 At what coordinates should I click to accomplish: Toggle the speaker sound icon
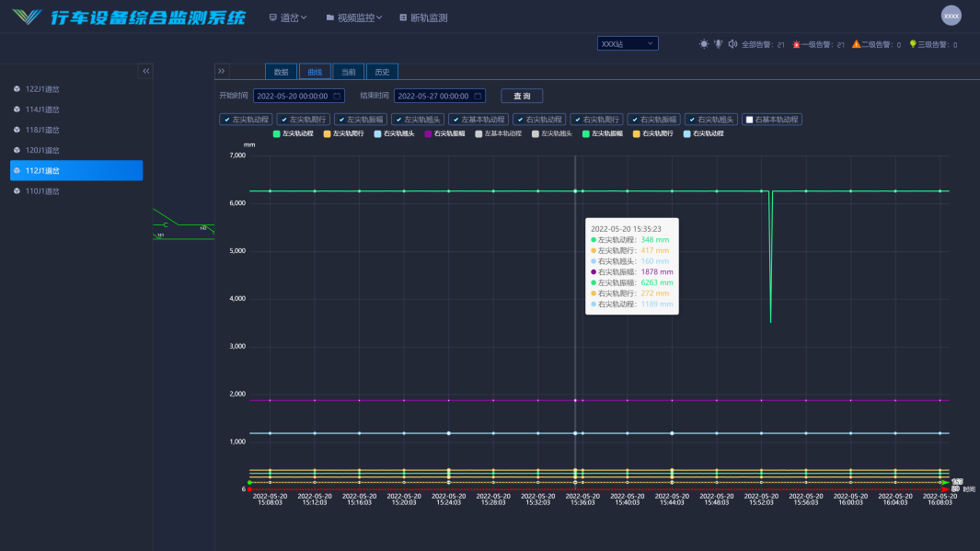[732, 44]
